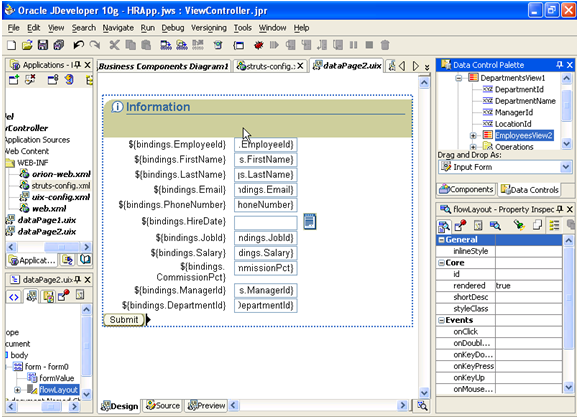The height and width of the screenshot is (417, 578).
Task: Click the first icon in Property Inspector toolbar
Action: 444,226
